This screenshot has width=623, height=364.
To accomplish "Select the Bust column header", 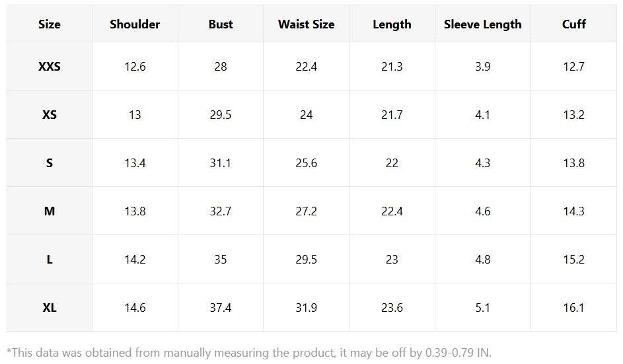I will [221, 24].
